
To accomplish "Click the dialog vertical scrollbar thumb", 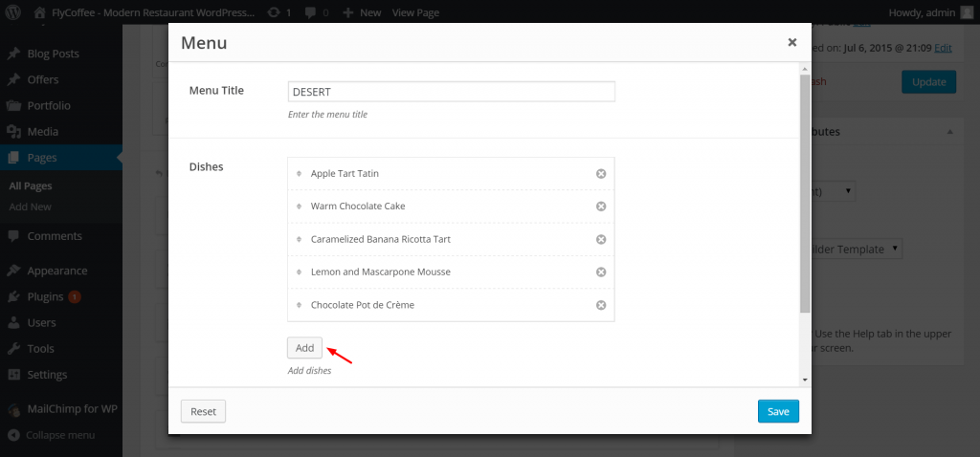I will 805,193.
